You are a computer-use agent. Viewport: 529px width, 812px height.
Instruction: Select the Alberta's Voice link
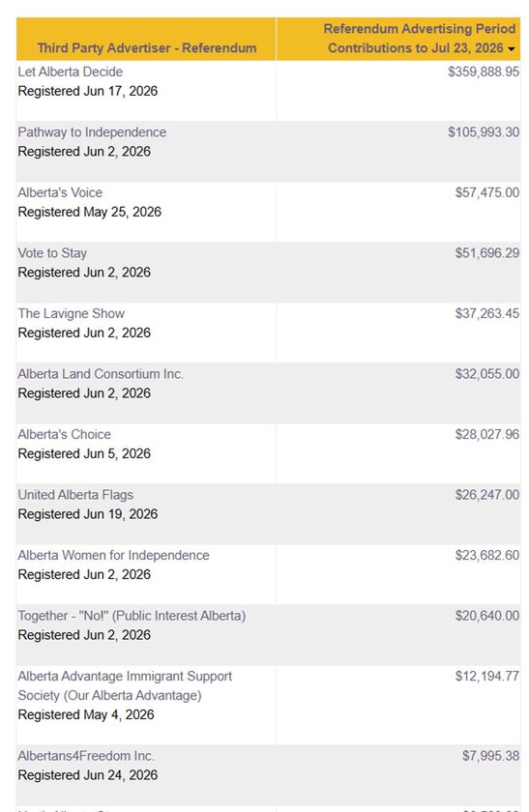(60, 192)
